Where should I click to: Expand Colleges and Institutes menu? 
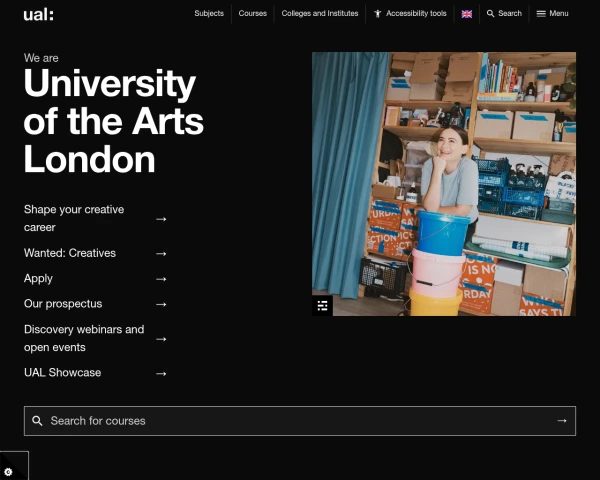[x=318, y=14]
